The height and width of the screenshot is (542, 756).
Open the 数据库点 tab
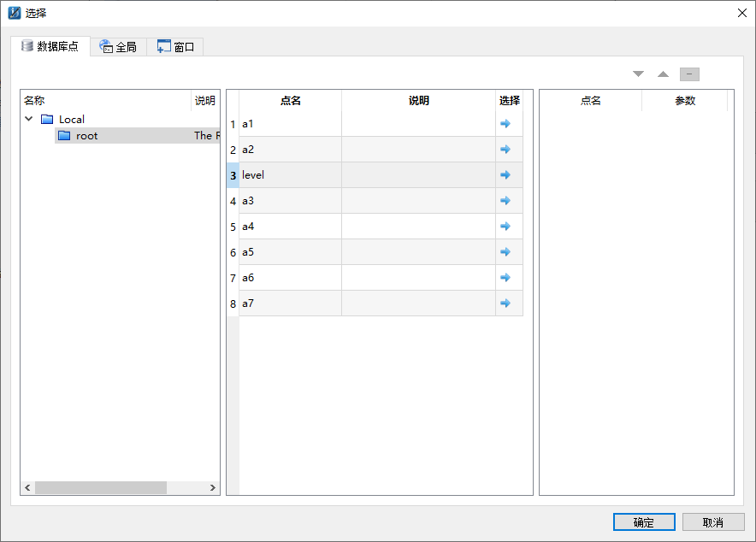coord(50,46)
